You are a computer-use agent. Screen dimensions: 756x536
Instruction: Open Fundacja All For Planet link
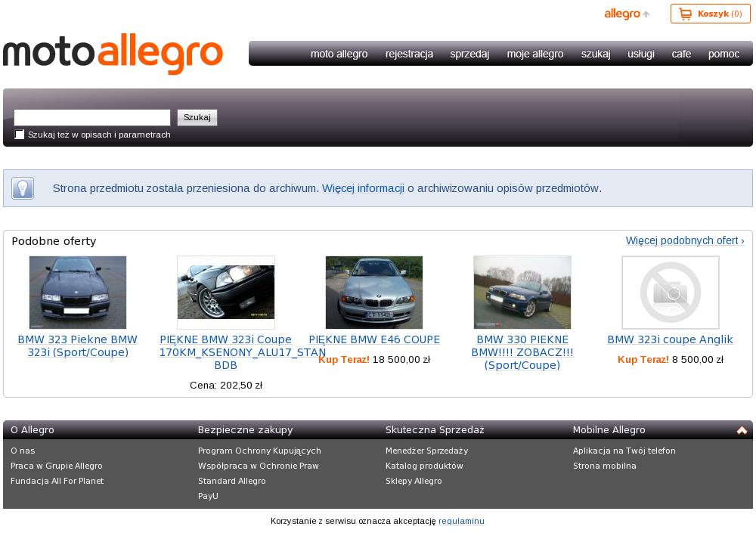(57, 481)
